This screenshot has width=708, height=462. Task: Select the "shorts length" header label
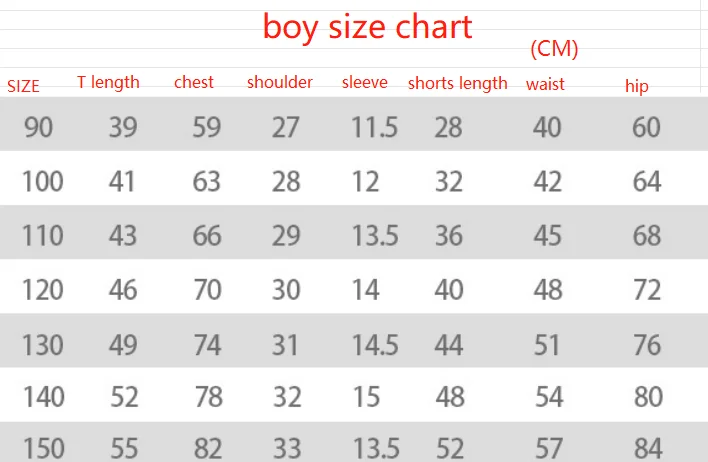457,83
